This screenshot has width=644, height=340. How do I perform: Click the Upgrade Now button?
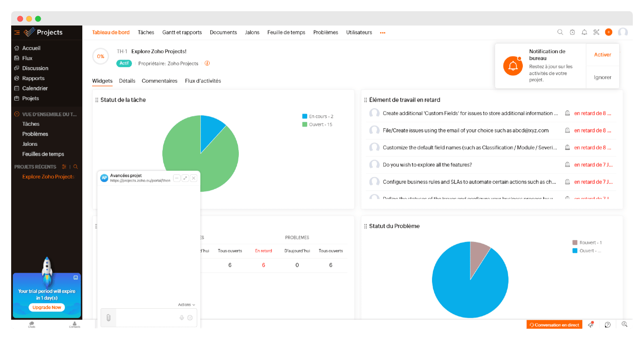(x=47, y=307)
